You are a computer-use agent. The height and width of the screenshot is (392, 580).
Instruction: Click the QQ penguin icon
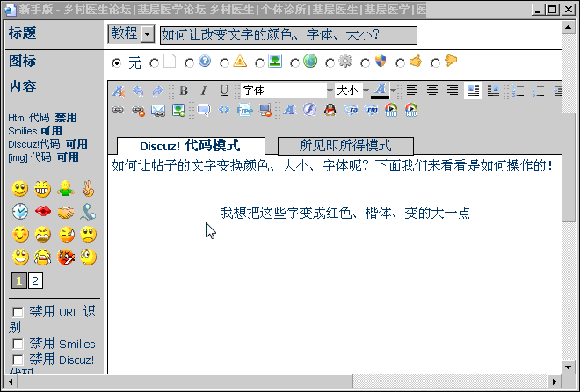coord(330,110)
